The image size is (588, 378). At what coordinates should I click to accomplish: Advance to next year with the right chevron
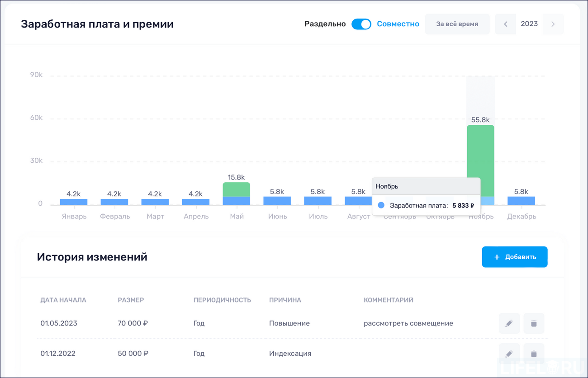[553, 24]
